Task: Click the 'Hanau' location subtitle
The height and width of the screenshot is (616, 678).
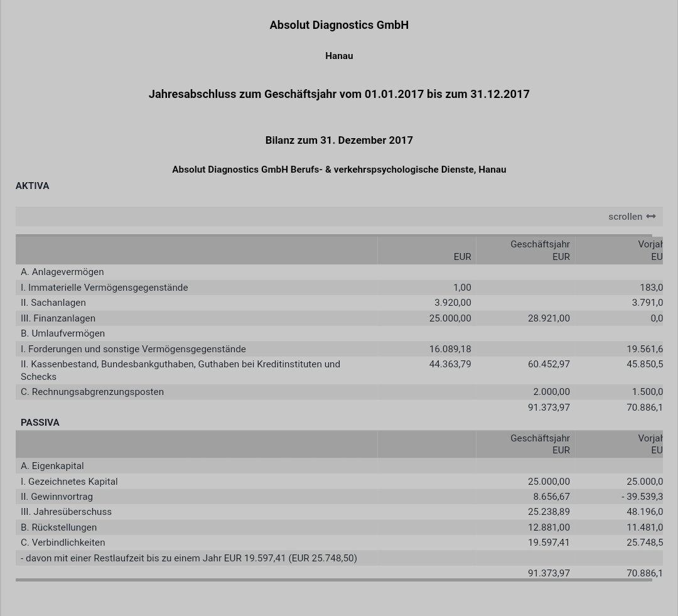Action: coord(339,56)
